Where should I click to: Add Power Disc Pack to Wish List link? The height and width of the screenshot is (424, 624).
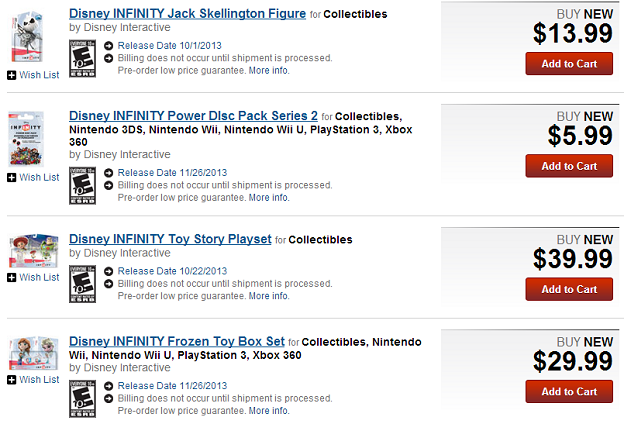[x=39, y=177]
